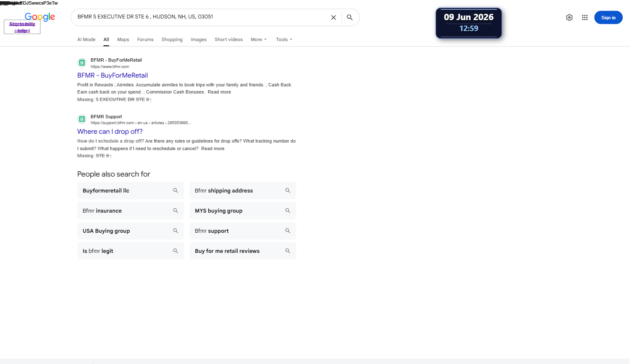Click Read more on the drop off snippet

213,148
